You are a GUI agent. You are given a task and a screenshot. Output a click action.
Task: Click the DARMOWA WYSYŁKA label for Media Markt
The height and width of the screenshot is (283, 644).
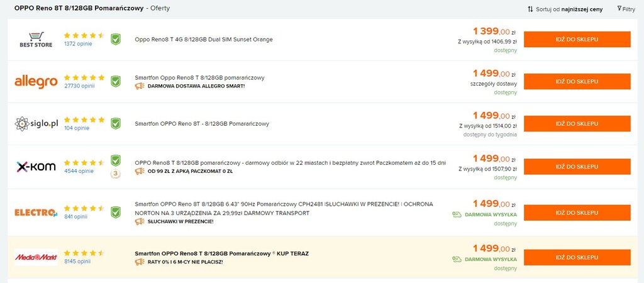tap(491, 259)
